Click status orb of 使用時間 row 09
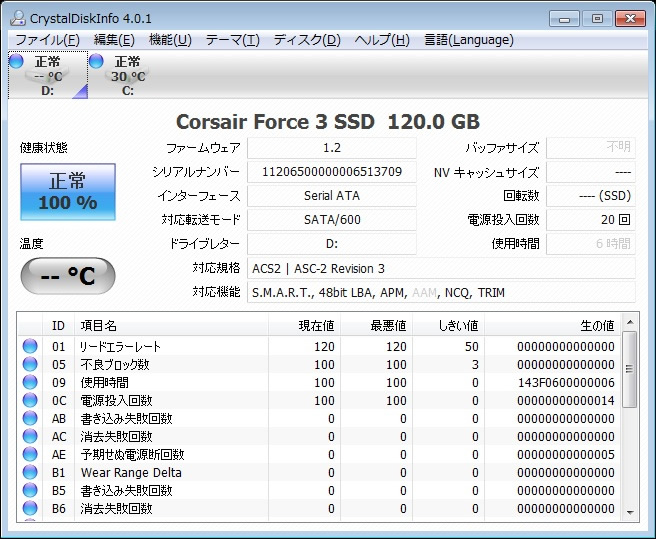Image resolution: width=656 pixels, height=539 pixels. coord(30,383)
